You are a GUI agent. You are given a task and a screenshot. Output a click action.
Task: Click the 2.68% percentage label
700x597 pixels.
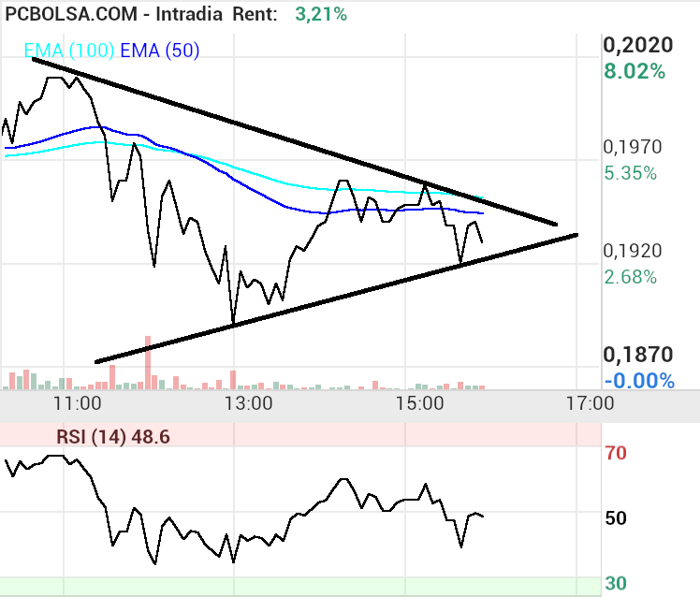[x=631, y=277]
